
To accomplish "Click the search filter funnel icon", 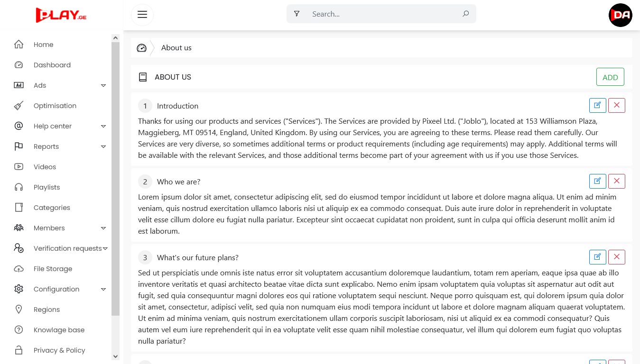I will click(x=297, y=14).
